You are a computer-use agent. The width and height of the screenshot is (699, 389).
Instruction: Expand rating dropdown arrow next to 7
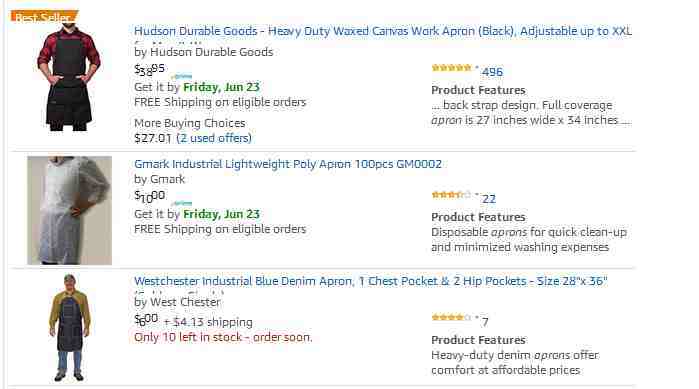[477, 318]
